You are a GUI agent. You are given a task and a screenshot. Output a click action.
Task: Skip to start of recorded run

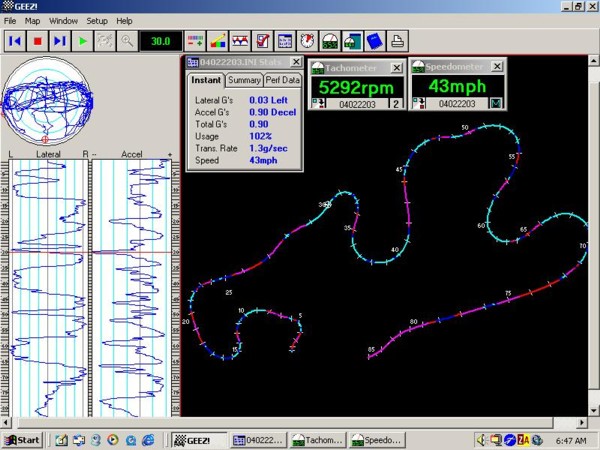pos(15,41)
